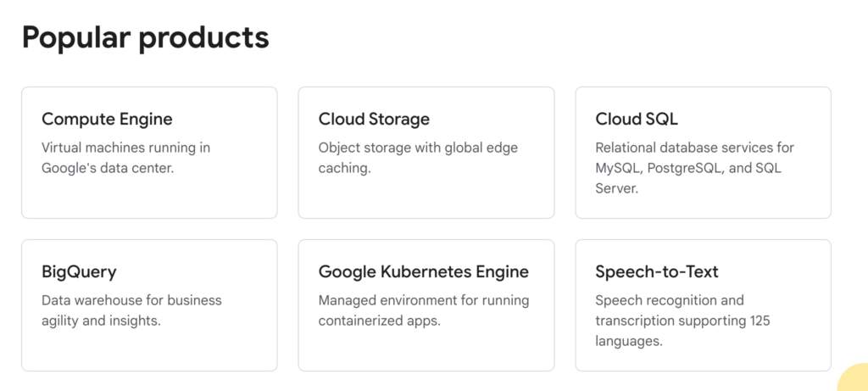Open the Cloud Storage card title

click(x=374, y=119)
